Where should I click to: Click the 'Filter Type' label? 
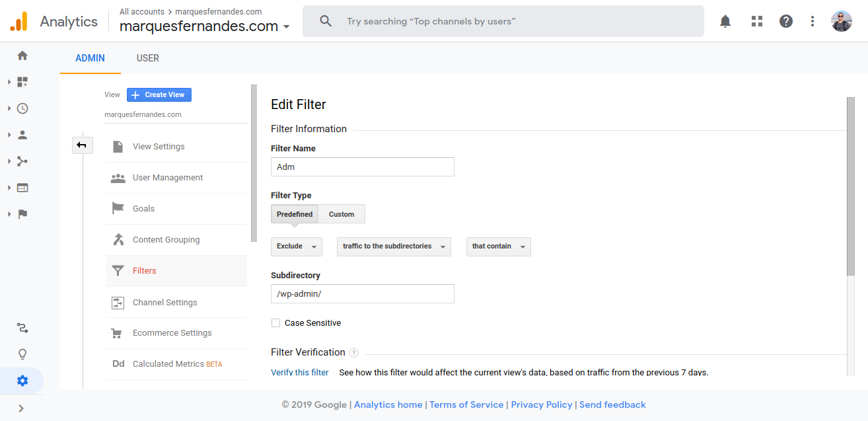point(291,196)
